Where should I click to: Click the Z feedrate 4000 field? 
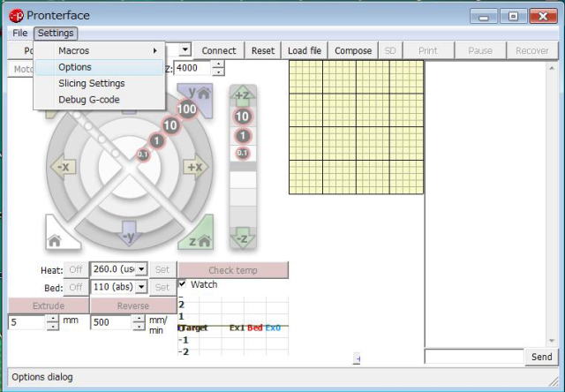click(x=193, y=68)
